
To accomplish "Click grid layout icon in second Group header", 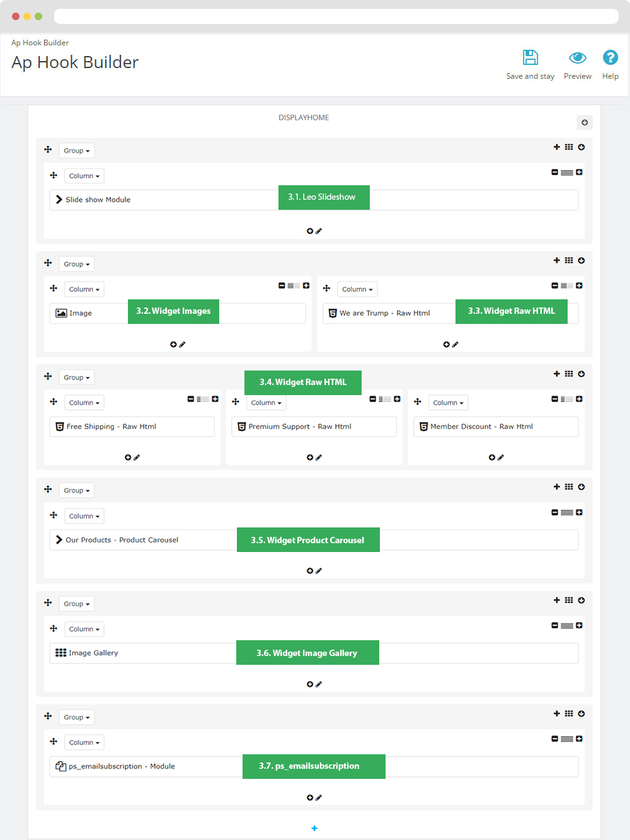I will pyautogui.click(x=569, y=260).
